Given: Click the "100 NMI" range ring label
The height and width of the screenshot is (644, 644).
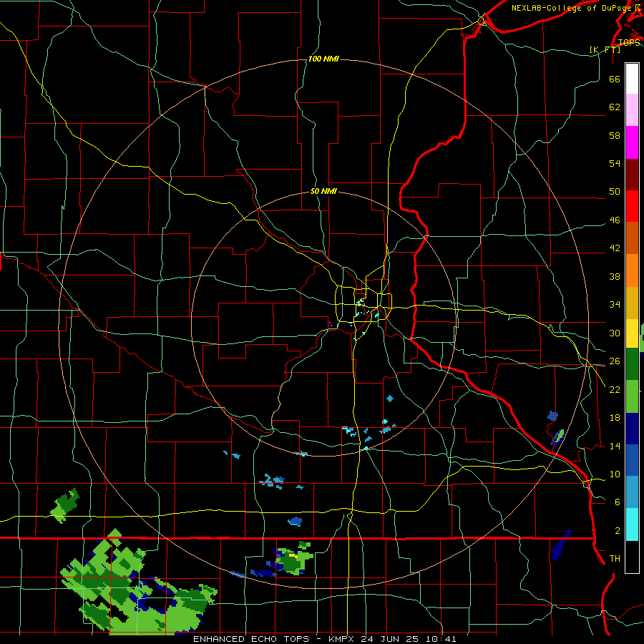Looking at the screenshot, I should coord(323,59).
